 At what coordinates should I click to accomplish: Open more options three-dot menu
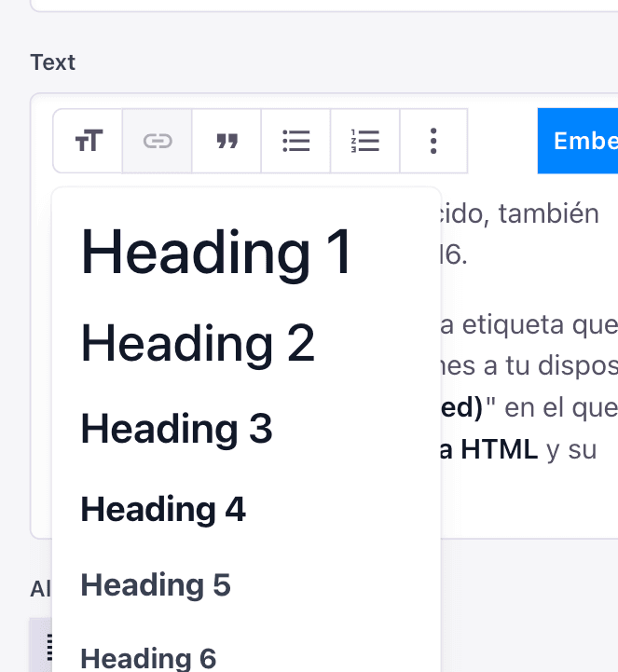tap(433, 141)
